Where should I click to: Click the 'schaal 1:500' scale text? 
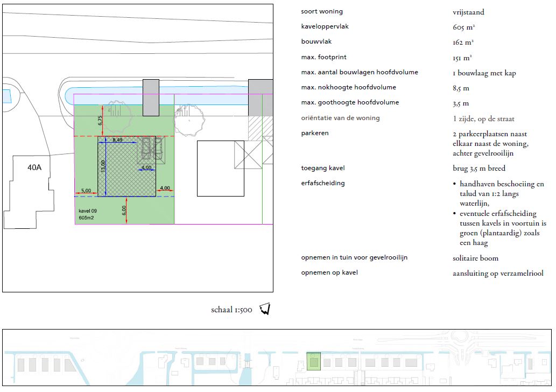231,310
